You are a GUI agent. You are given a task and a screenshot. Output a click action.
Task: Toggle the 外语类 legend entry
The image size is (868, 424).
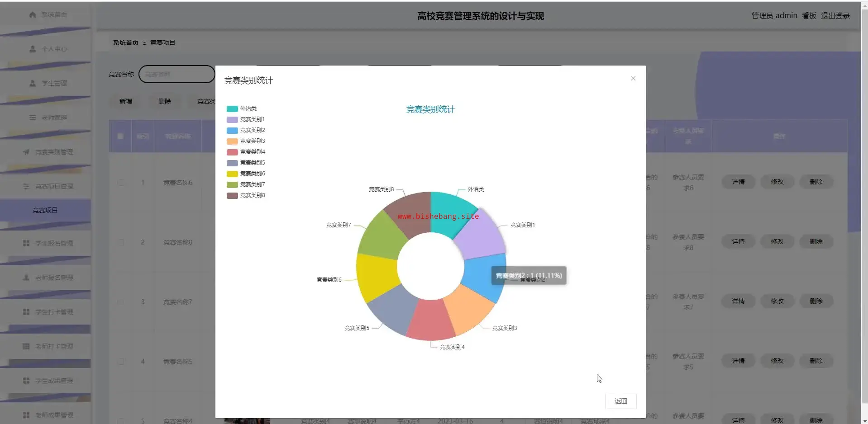pyautogui.click(x=242, y=108)
